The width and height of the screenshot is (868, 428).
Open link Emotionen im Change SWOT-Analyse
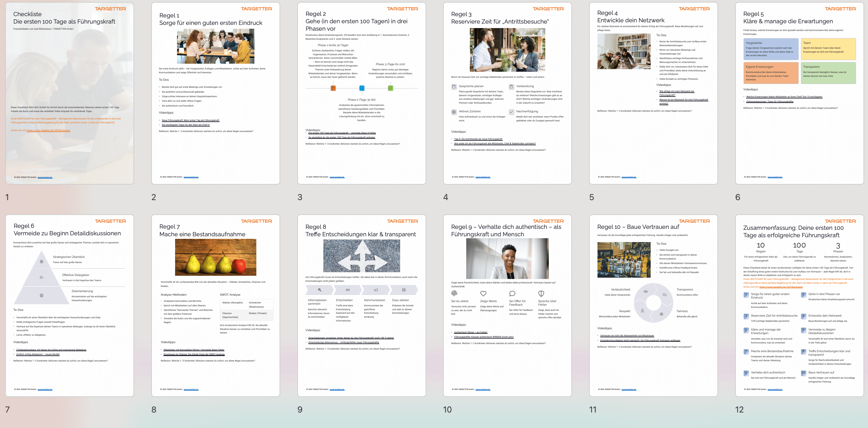point(194,354)
